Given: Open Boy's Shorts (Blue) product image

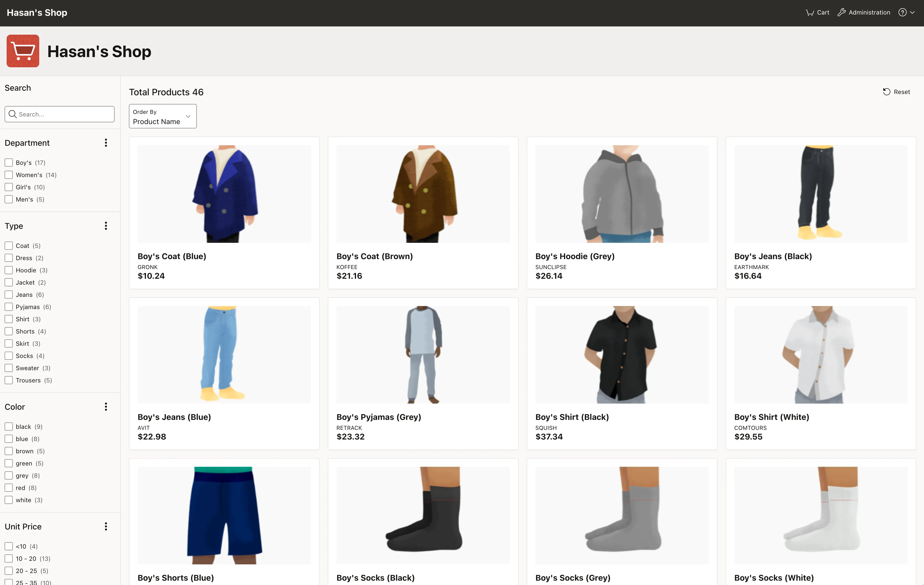Looking at the screenshot, I should 224,515.
